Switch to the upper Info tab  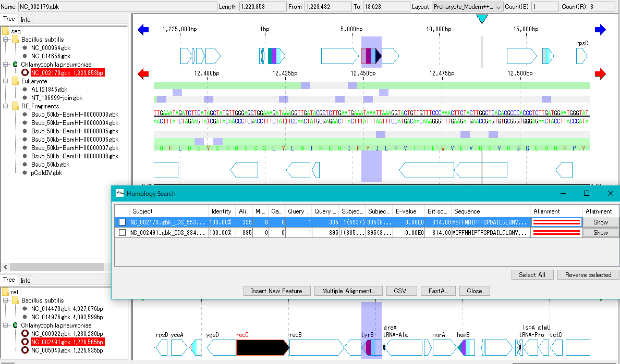tap(26, 19)
